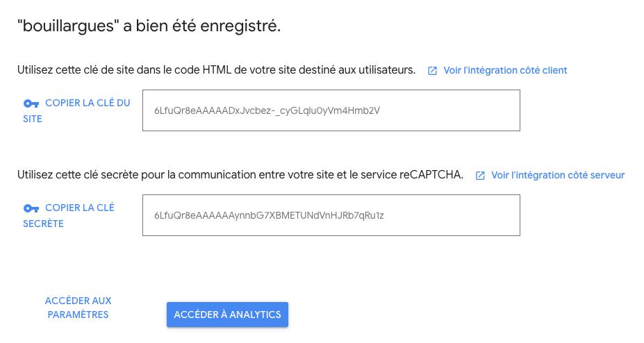
Task: Click the key value ending in "Vm4Hmb2V"
Action: pyautogui.click(x=267, y=110)
